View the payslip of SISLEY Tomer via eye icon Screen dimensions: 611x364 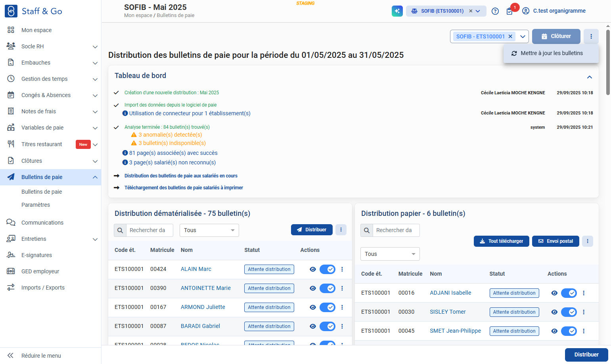point(554,312)
